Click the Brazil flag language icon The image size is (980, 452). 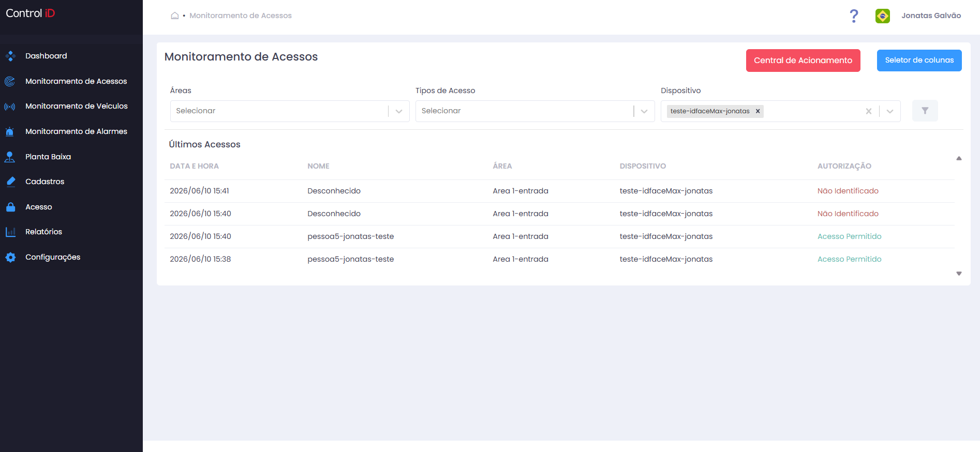pyautogui.click(x=883, y=16)
